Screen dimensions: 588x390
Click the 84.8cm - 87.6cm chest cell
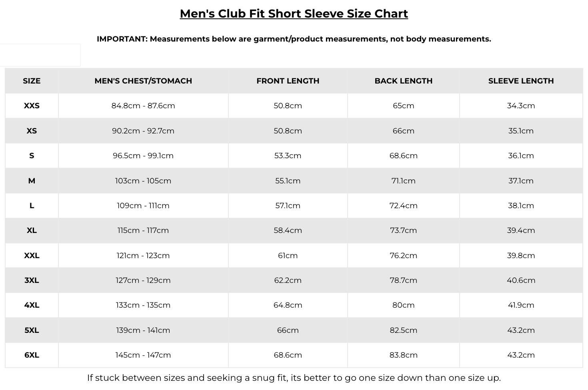click(x=143, y=105)
